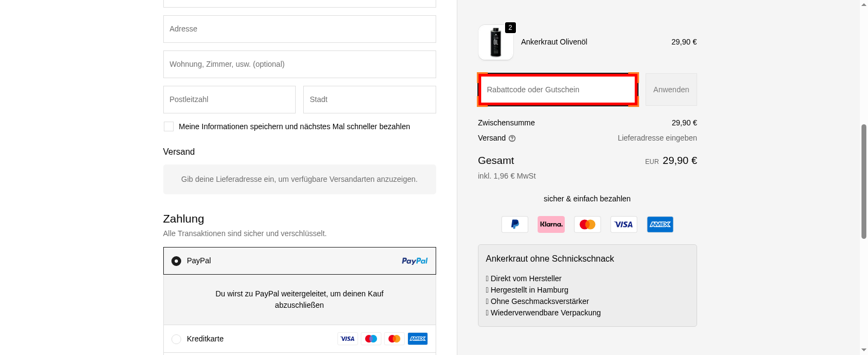
Task: Click the Visa icon beside Kreditkarte
Action: [348, 338]
